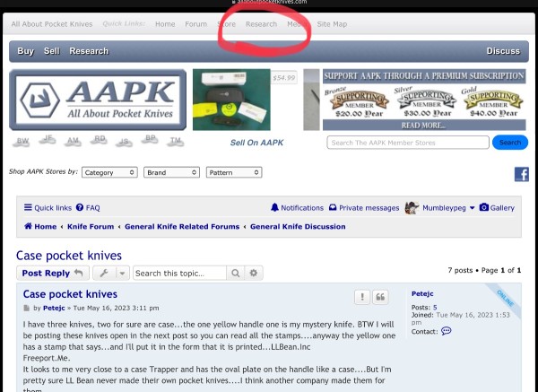Click Mumbleypeg user avatar
The width and height of the screenshot is (538, 392).
(412, 208)
